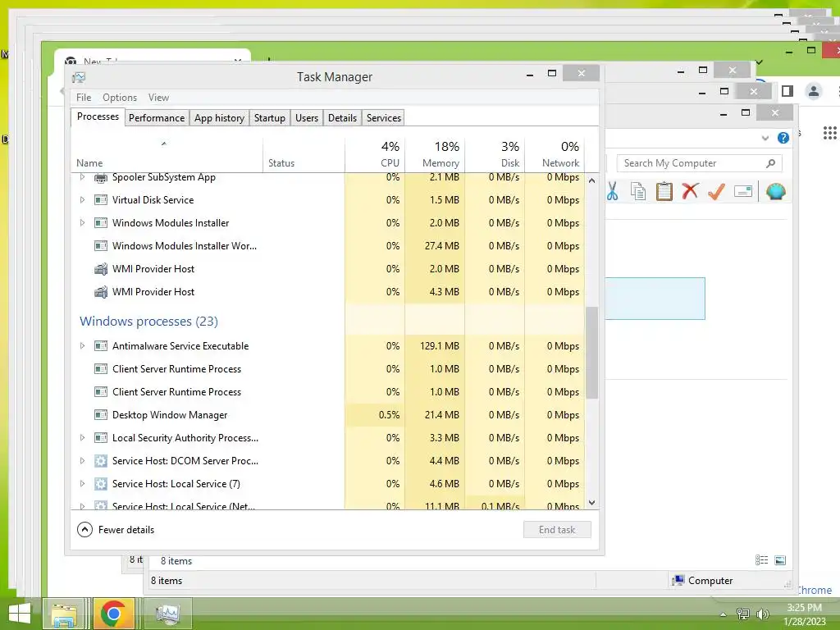Click the Spooler SubSystem App printer icon
This screenshot has width=840, height=630.
101,177
